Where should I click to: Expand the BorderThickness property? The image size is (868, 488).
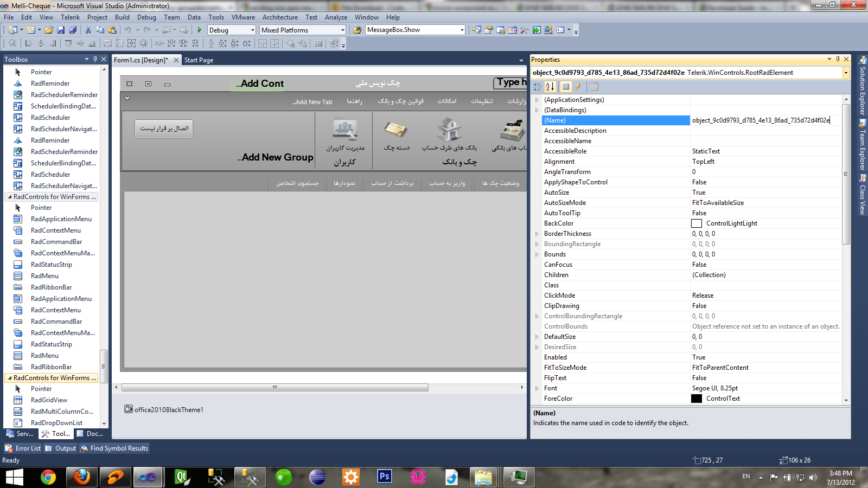[x=537, y=234]
